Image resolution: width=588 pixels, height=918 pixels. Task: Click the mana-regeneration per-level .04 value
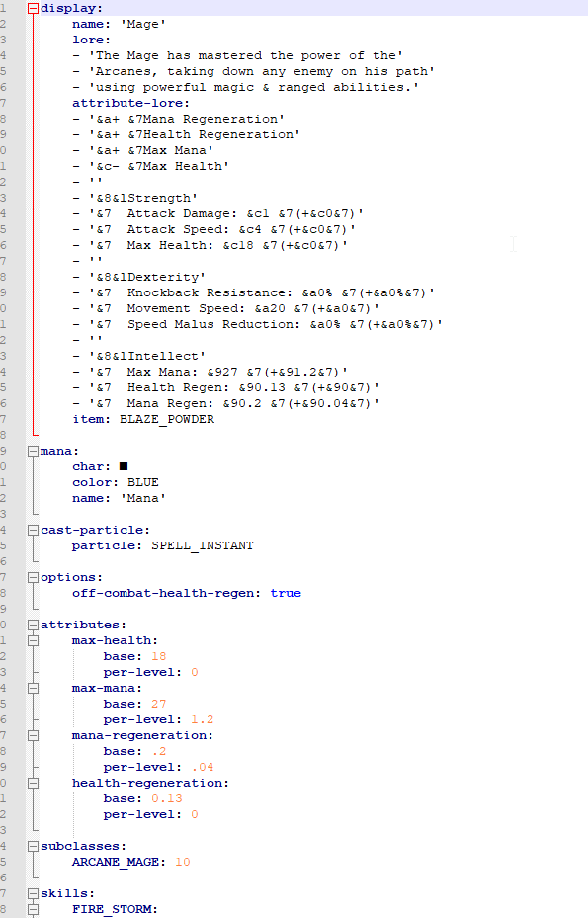point(202,767)
